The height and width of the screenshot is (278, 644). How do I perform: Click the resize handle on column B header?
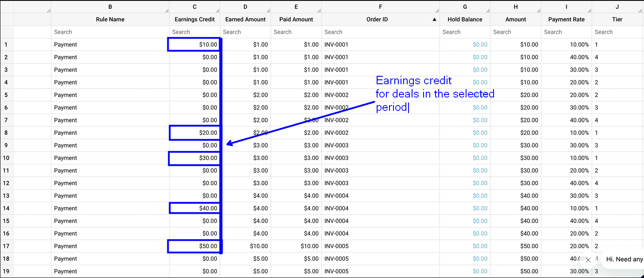click(x=166, y=10)
